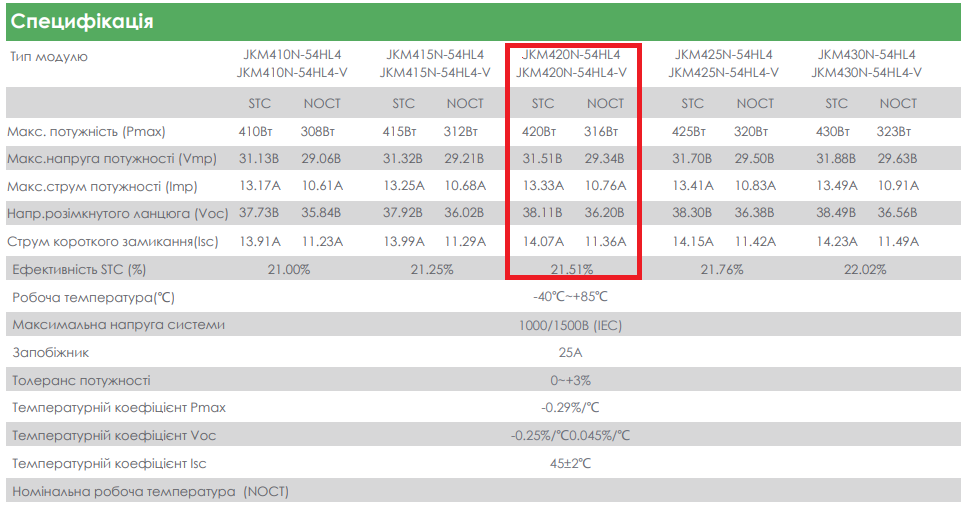
Task: Select the JKM410N-54HL4-V module name
Action: (292, 72)
